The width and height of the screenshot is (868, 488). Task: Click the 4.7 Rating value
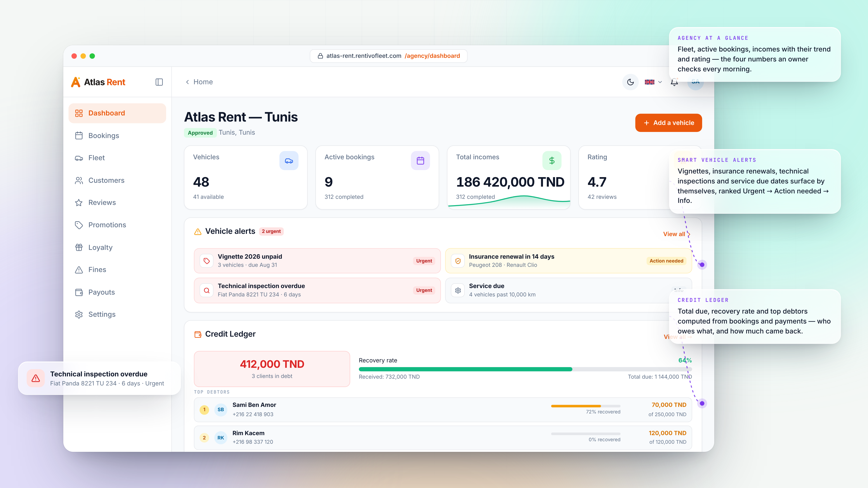597,182
